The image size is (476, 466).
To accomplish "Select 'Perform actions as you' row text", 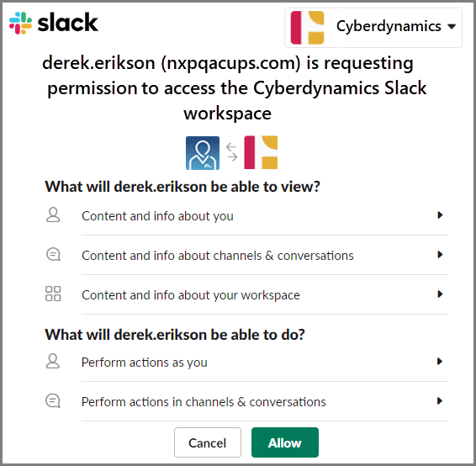I will pos(144,363).
